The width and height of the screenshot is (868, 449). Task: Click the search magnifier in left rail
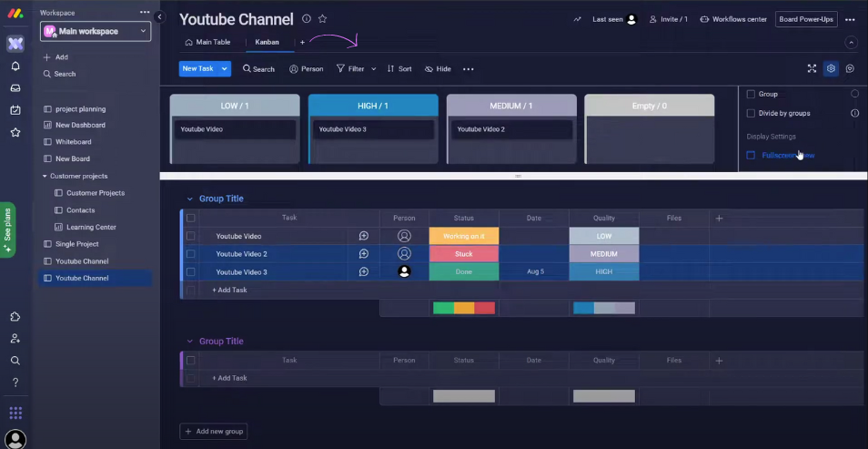pyautogui.click(x=15, y=361)
